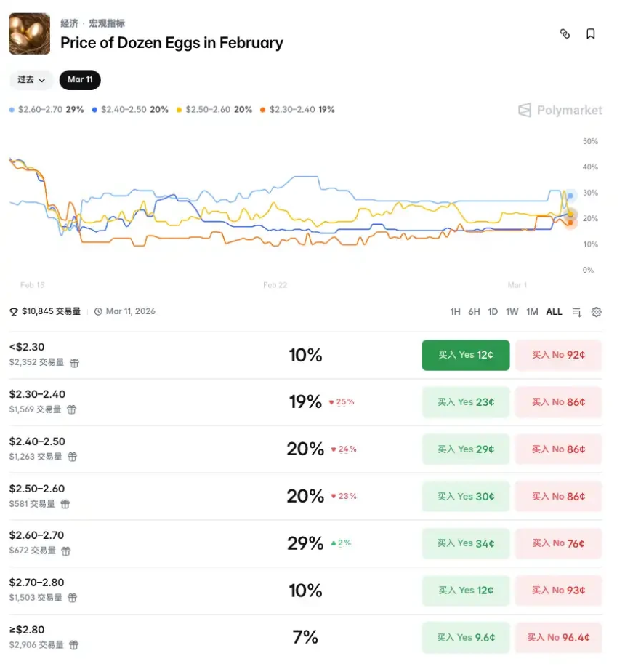Switch the chart to the 1D range
Screen dimensions: 625x672
coord(493,311)
